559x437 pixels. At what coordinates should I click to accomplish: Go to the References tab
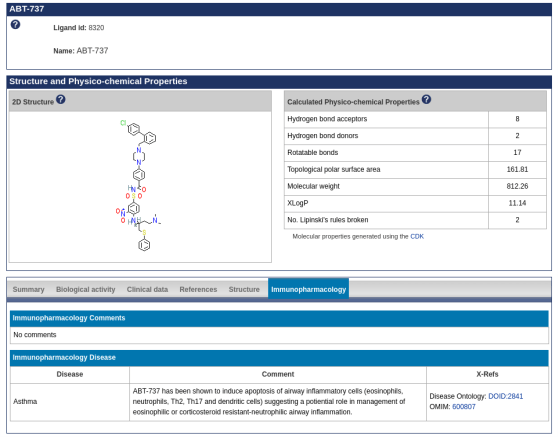click(198, 289)
